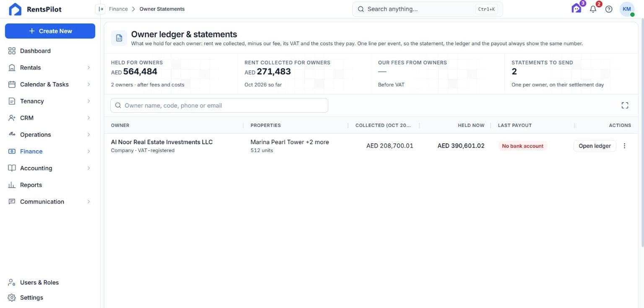Click the Dashboard grid icon
The width and height of the screenshot is (644, 308).
coord(12,51)
